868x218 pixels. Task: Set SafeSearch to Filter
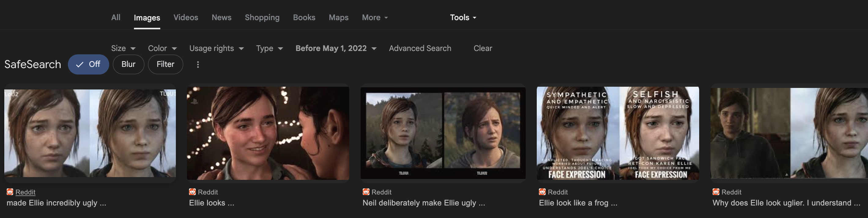tap(165, 64)
